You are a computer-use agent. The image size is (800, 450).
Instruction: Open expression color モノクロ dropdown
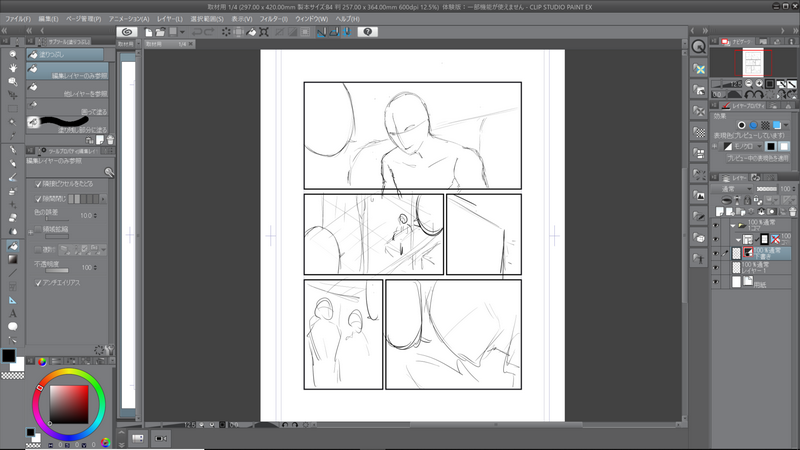(742, 146)
